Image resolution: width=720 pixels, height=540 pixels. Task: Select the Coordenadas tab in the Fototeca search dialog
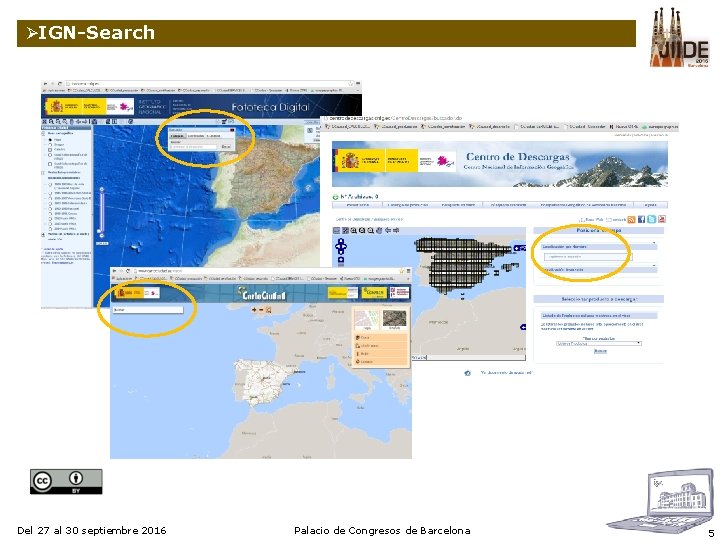(x=196, y=136)
